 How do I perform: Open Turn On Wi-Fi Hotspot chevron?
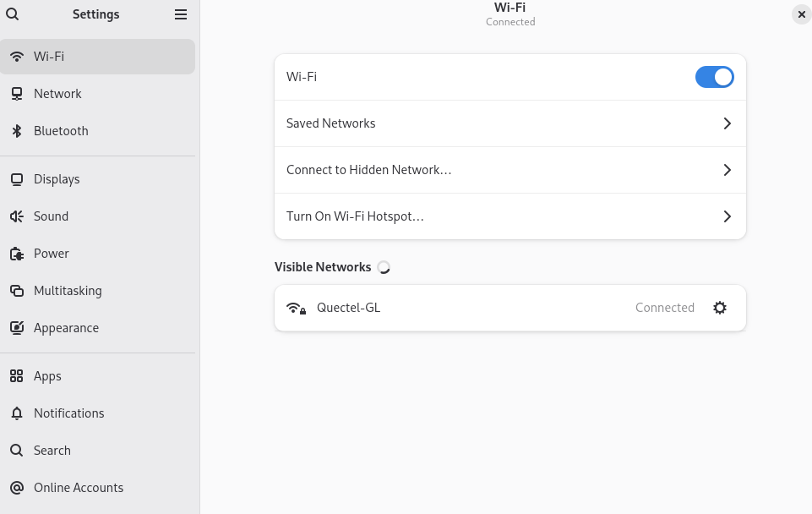coord(727,216)
